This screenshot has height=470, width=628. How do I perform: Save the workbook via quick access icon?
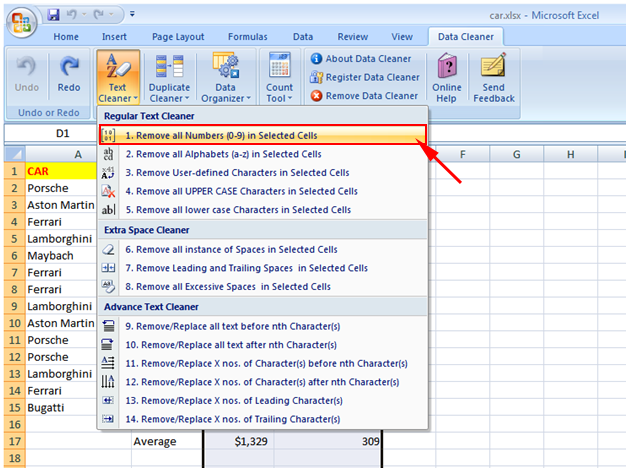click(x=53, y=15)
